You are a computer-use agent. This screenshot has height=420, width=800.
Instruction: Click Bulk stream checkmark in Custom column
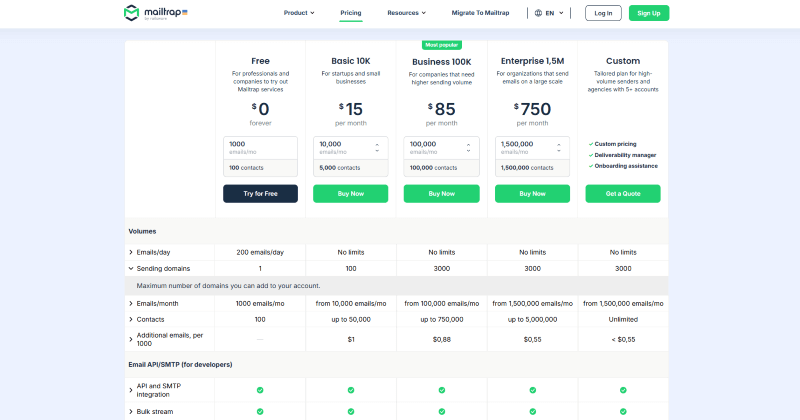pyautogui.click(x=623, y=411)
